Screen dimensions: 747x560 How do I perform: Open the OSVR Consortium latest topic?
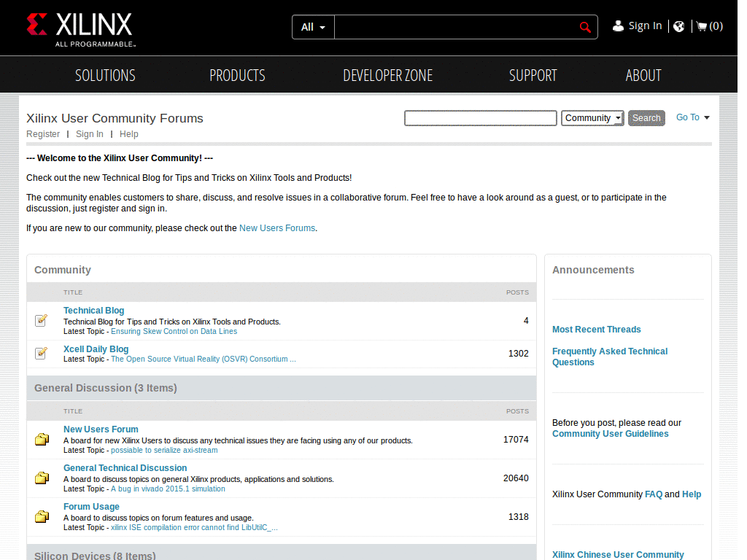click(204, 359)
